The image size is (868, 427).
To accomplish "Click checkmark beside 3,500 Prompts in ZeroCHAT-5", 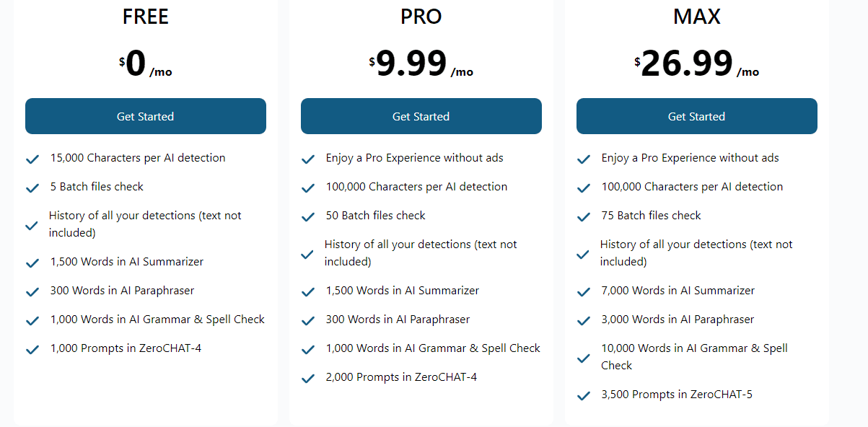I will coord(584,396).
